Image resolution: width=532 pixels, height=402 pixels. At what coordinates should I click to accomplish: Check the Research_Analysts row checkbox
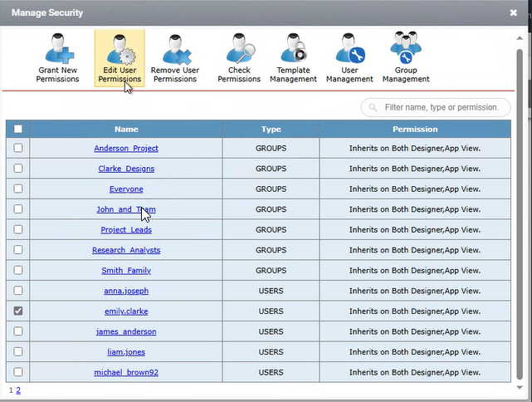click(x=18, y=250)
